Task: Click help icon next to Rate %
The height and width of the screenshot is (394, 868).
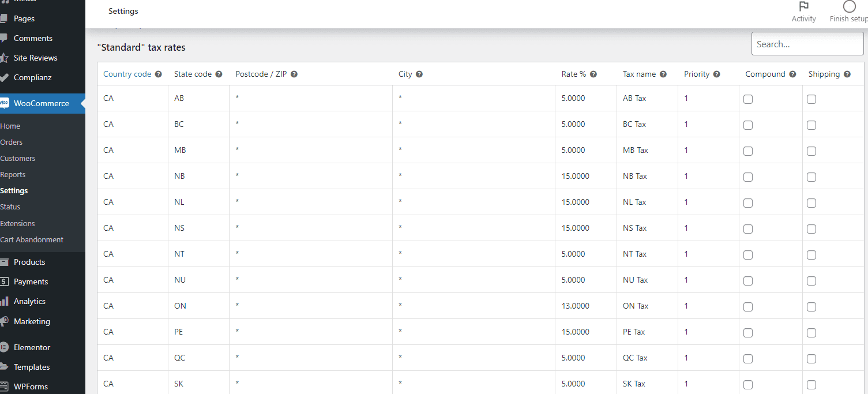Action: point(593,74)
